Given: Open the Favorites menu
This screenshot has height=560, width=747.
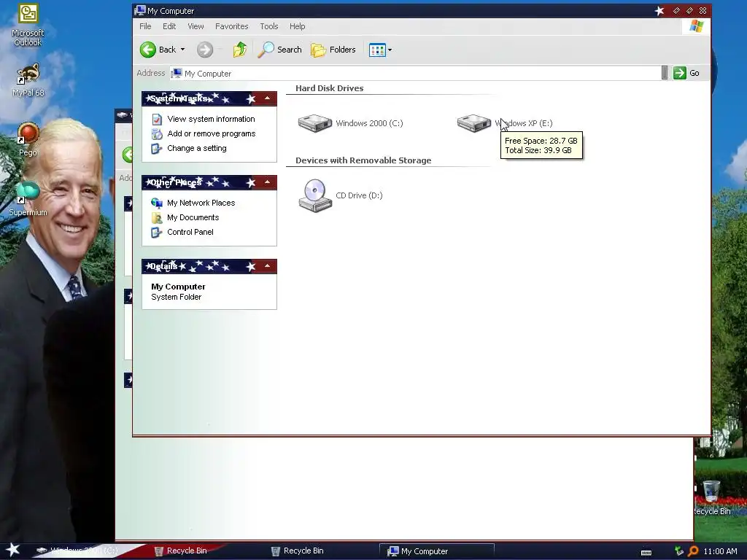Looking at the screenshot, I should (x=231, y=26).
